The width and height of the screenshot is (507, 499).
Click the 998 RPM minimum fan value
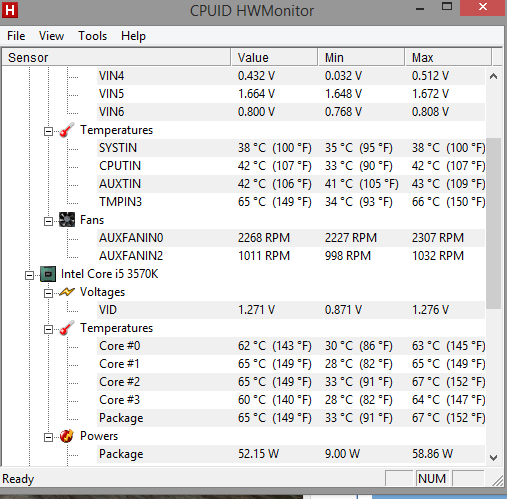(x=348, y=256)
